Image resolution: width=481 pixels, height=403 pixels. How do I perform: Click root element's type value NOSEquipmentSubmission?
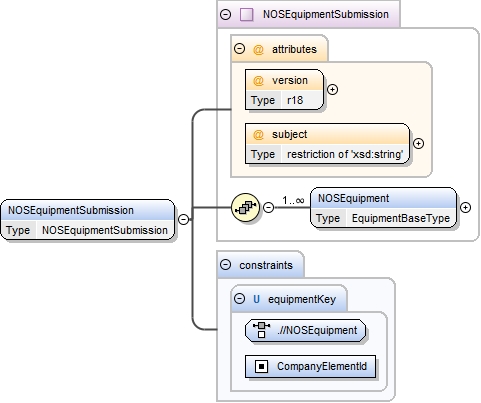click(105, 230)
